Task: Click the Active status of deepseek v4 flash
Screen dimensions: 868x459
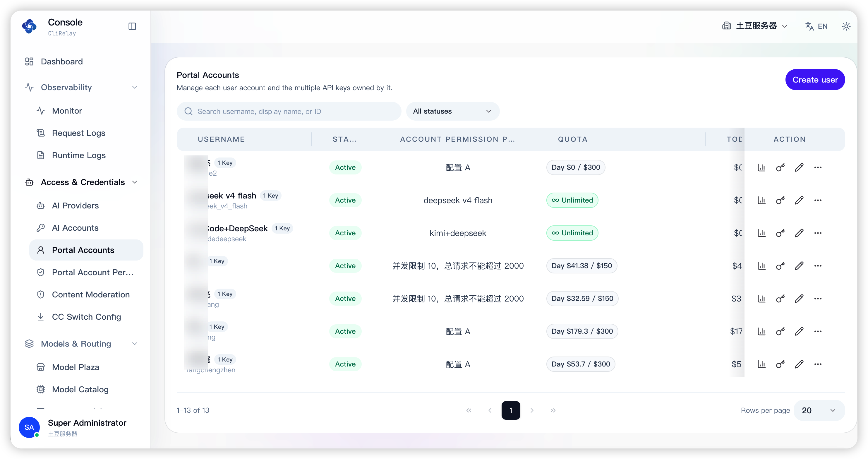Action: (345, 200)
